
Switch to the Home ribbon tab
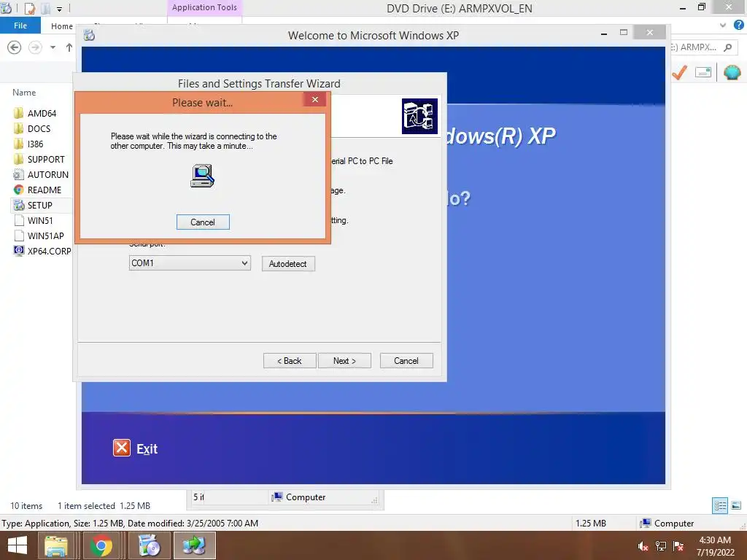click(x=62, y=26)
